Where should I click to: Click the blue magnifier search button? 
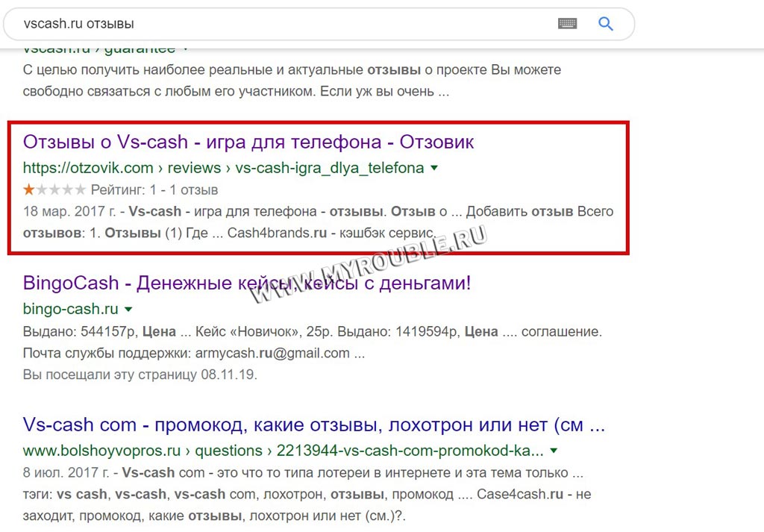(x=605, y=23)
